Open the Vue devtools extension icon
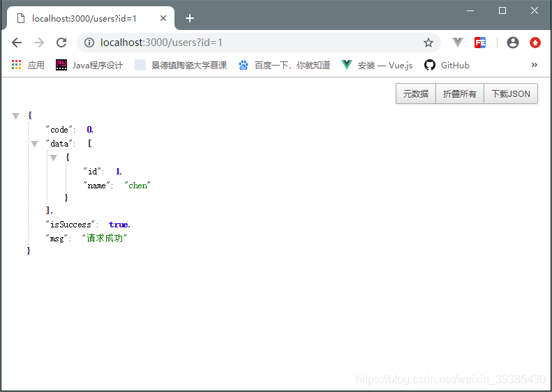552x392 pixels. tap(458, 43)
